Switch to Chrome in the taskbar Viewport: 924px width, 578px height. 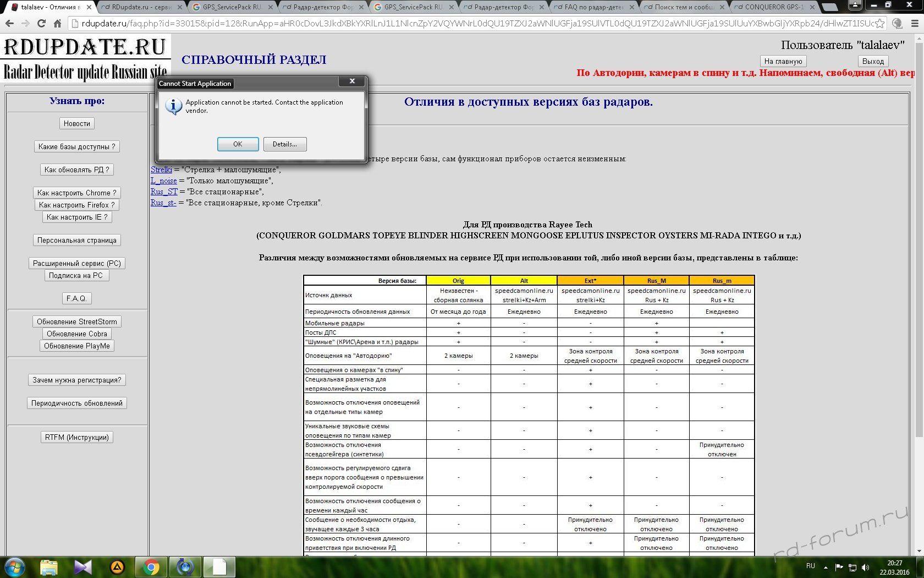click(151, 567)
